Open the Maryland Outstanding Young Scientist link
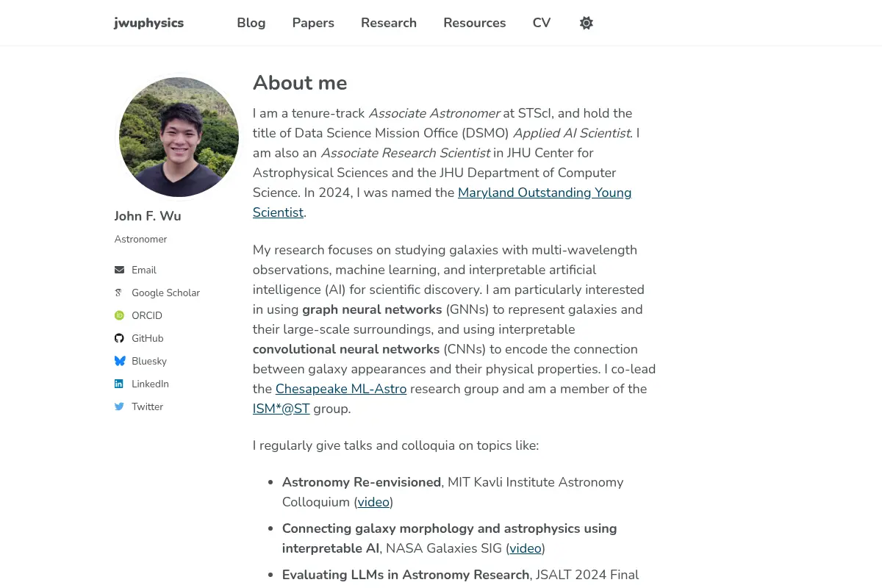Viewport: 882px width, 588px height. (442, 202)
